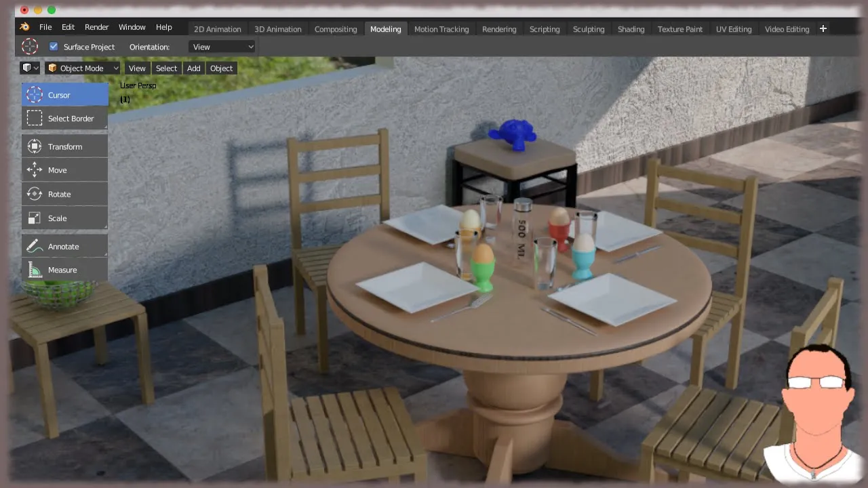Open the Edit menu

click(x=68, y=27)
